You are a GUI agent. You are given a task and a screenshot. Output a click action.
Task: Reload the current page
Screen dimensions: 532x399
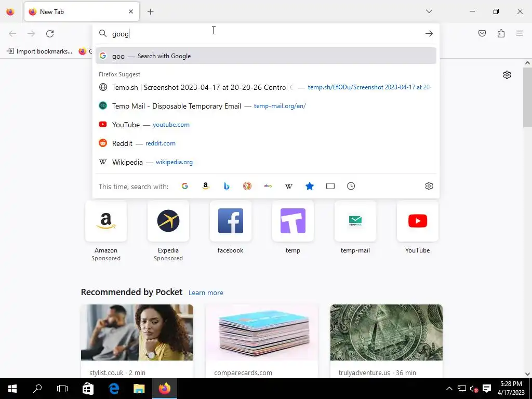(50, 34)
